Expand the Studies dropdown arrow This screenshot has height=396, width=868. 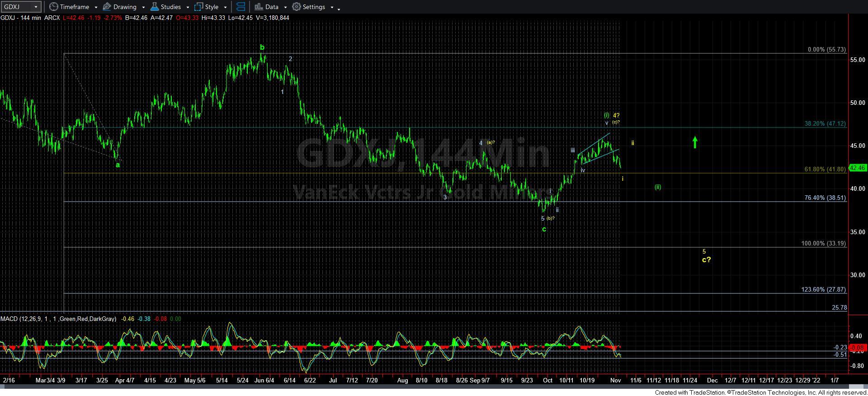pos(187,7)
